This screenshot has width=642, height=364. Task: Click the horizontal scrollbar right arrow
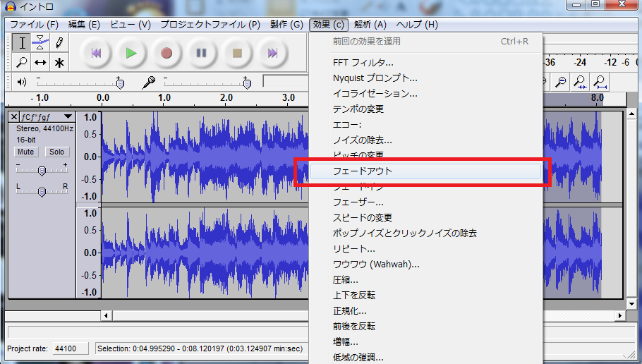point(620,316)
